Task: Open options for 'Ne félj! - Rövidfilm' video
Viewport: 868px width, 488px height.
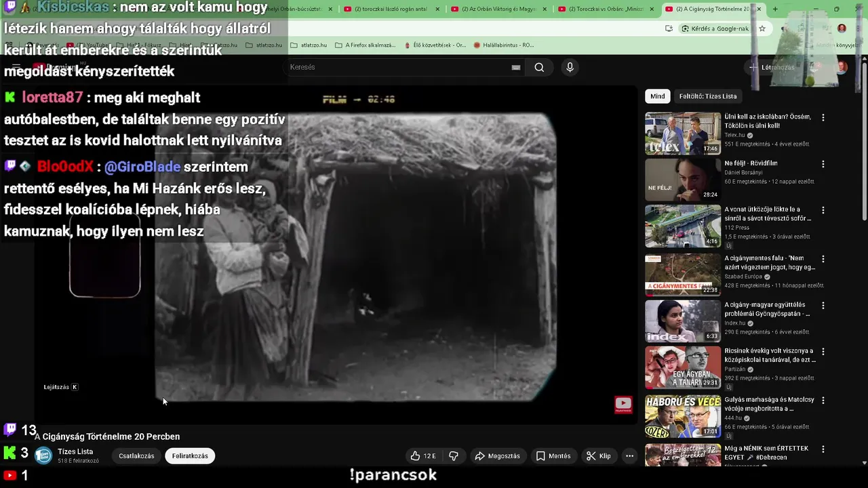Action: tap(823, 164)
